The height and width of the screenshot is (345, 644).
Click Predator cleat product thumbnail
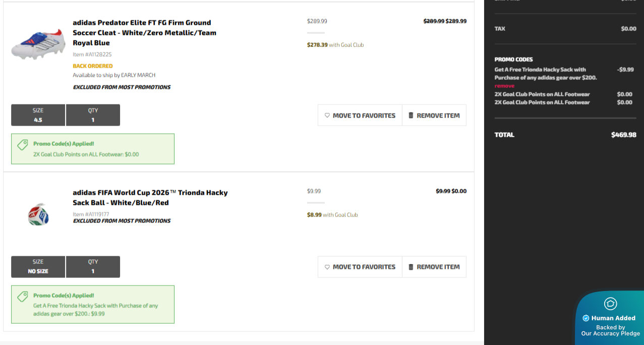tap(38, 43)
